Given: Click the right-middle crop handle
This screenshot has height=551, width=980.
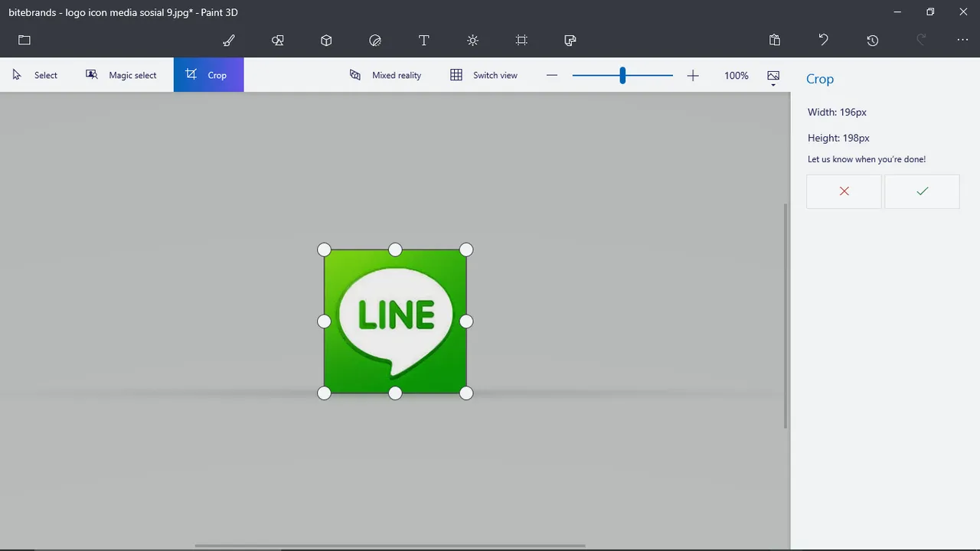Looking at the screenshot, I should pos(466,321).
